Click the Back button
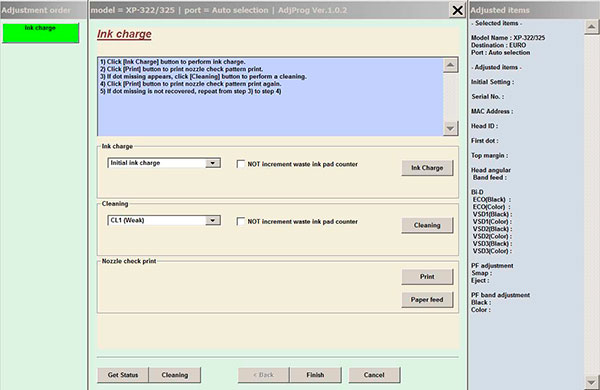The image size is (600, 390). pos(264,375)
